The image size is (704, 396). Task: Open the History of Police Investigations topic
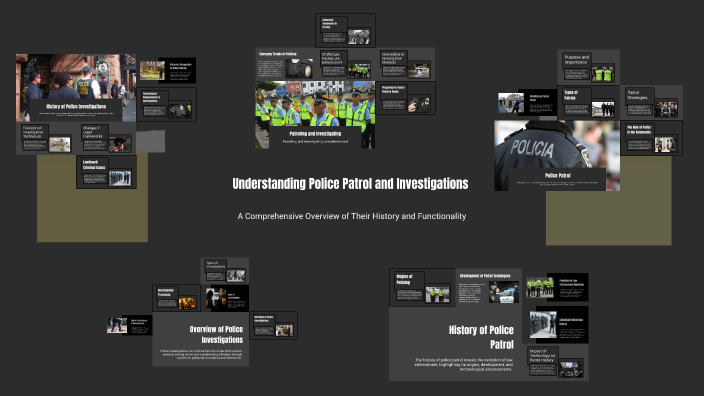pos(76,88)
